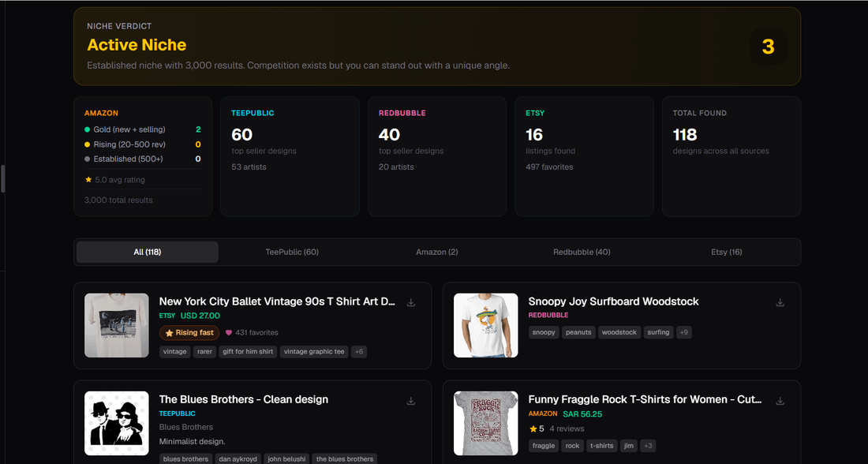Click the star icon next to 5.0 avg rating
This screenshot has height=464, width=868.
click(x=88, y=179)
